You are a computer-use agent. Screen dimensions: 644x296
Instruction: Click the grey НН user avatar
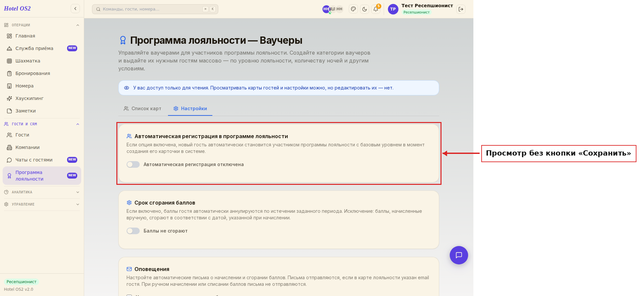pos(339,9)
